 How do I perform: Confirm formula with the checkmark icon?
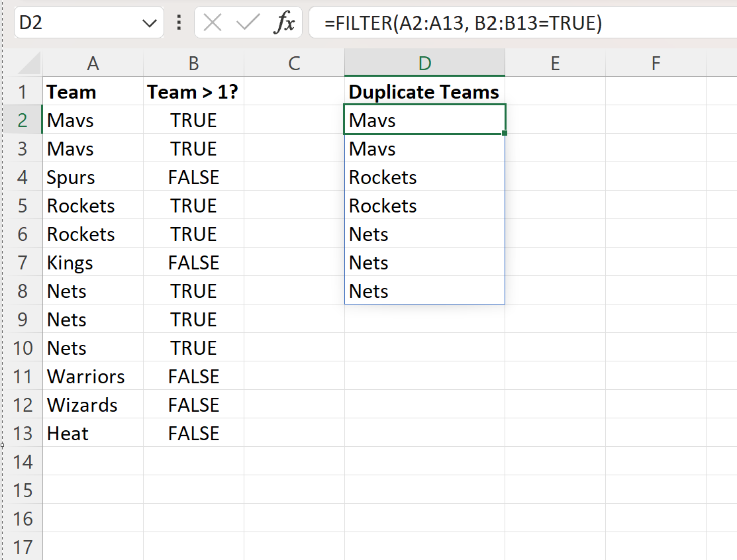pyautogui.click(x=248, y=22)
